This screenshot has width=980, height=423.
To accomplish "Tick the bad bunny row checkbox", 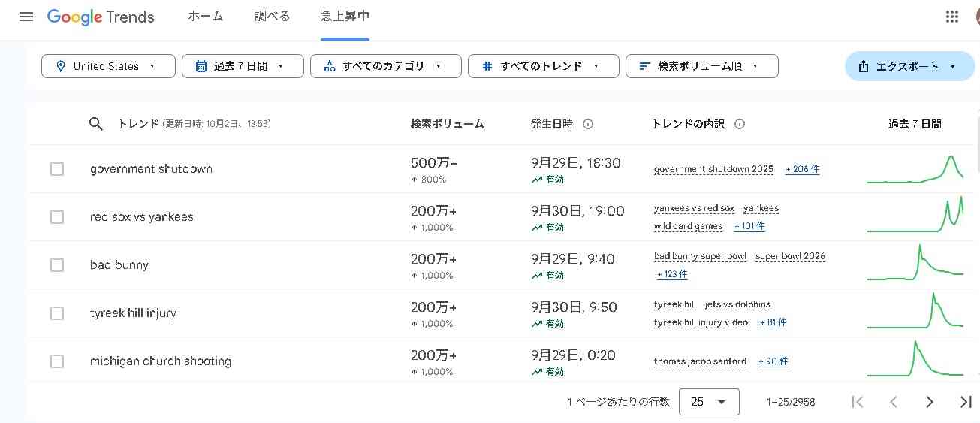I will 57,265.
